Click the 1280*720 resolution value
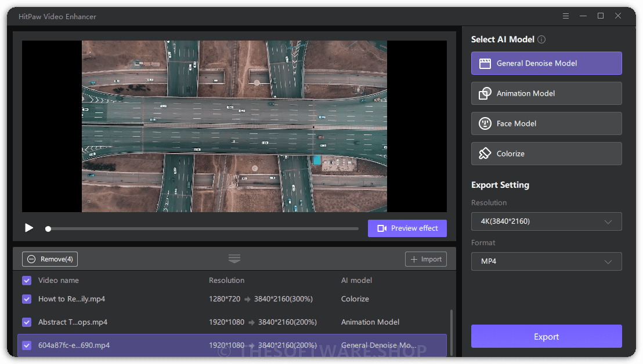 (x=225, y=299)
